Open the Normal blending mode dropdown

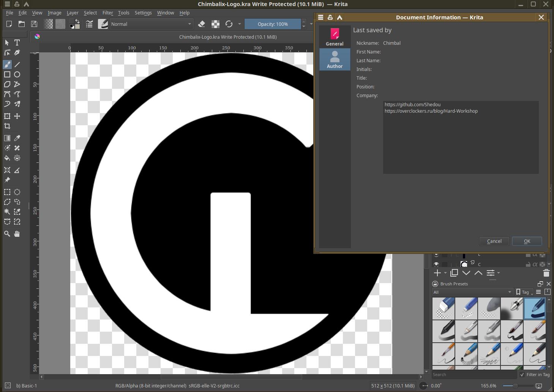[x=151, y=24]
